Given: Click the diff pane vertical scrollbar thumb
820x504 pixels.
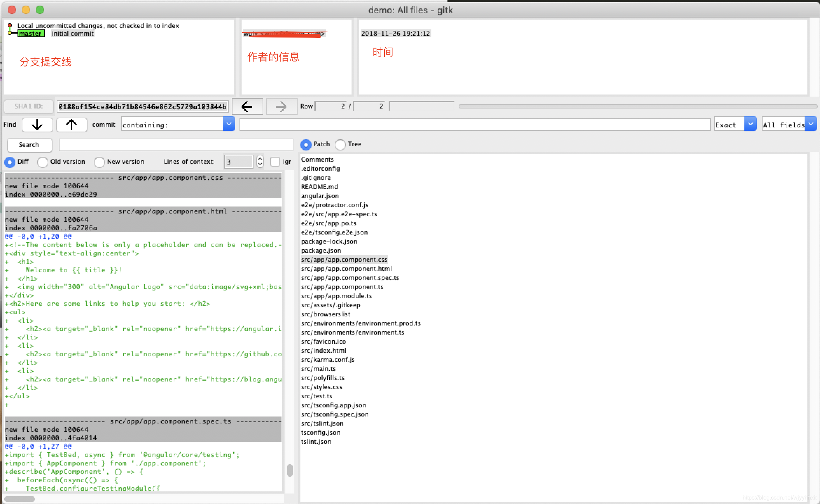Looking at the screenshot, I should tap(290, 470).
